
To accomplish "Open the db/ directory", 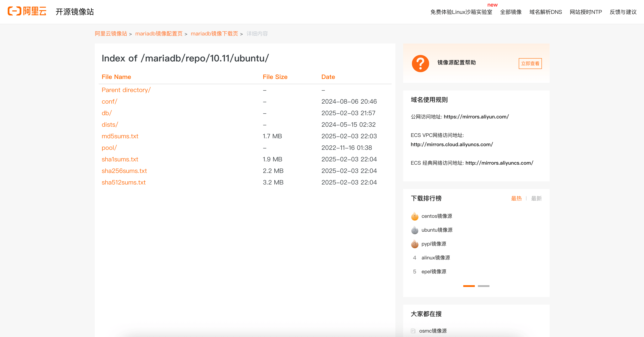I will click(107, 113).
